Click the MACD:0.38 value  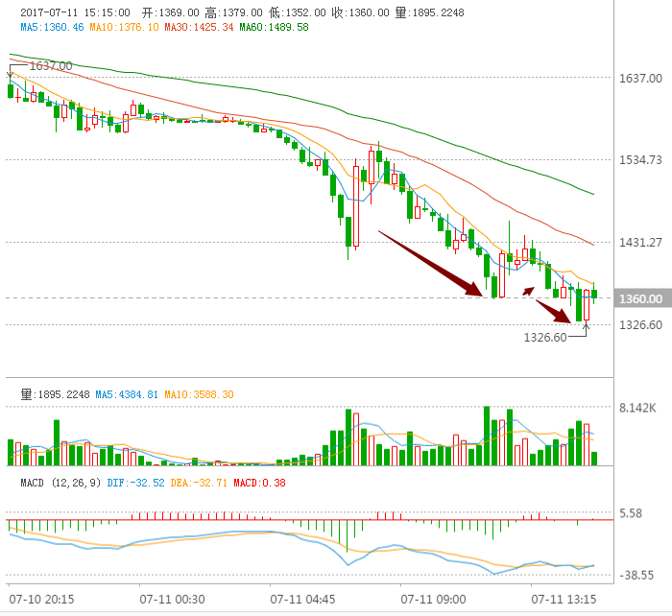pos(259,483)
